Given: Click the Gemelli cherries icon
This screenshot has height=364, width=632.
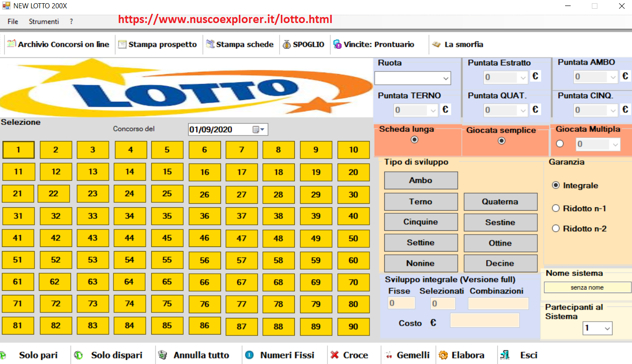Looking at the screenshot, I should pyautogui.click(x=388, y=355).
